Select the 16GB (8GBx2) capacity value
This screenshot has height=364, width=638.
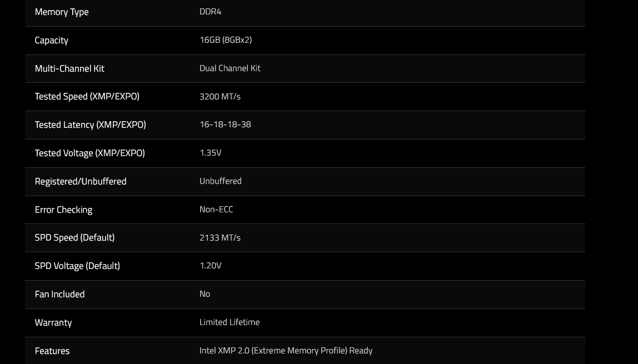point(226,40)
